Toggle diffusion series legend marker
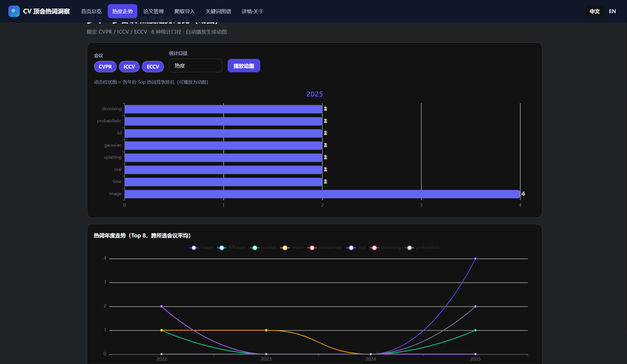Viewport: 627px width, 364px height. [x=222, y=248]
